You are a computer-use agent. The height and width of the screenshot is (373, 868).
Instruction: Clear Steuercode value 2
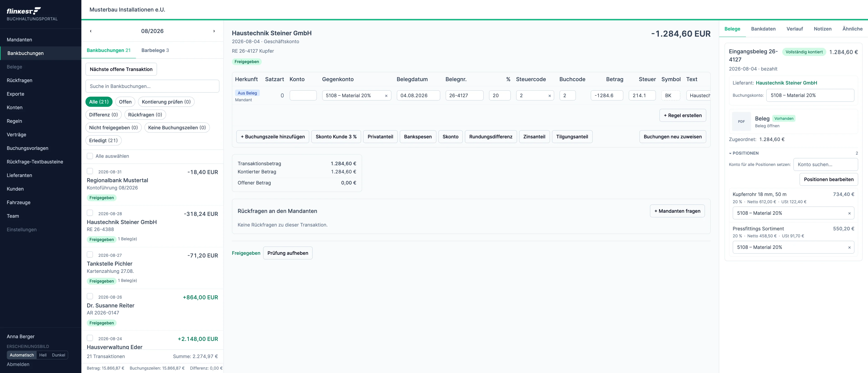550,96
